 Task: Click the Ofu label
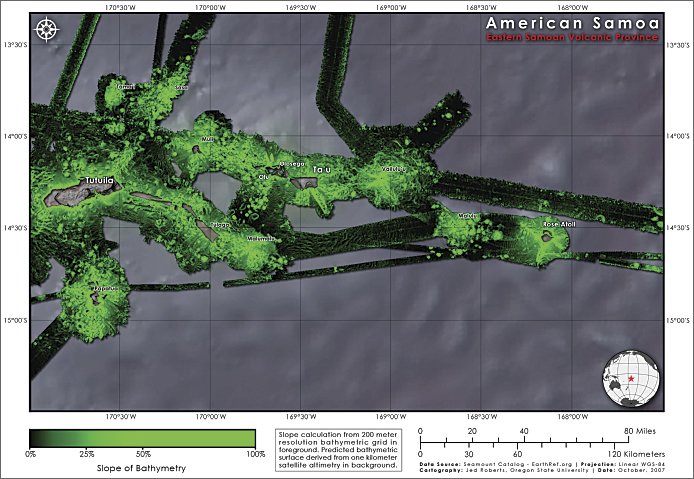pyautogui.click(x=264, y=177)
